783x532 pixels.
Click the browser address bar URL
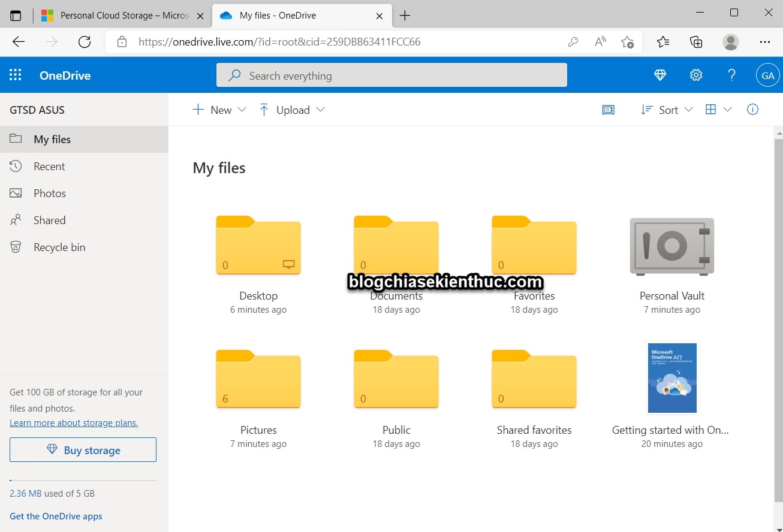[279, 42]
